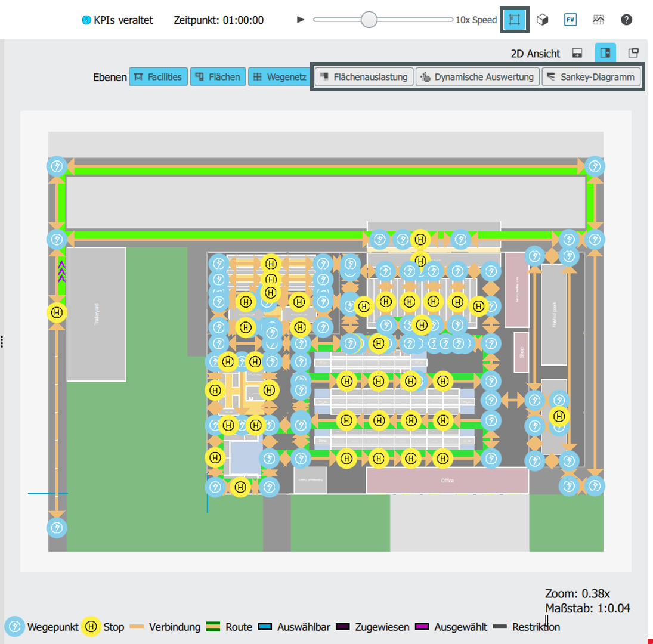Click the FV icon in toolbar
The height and width of the screenshot is (644, 653).
click(571, 20)
